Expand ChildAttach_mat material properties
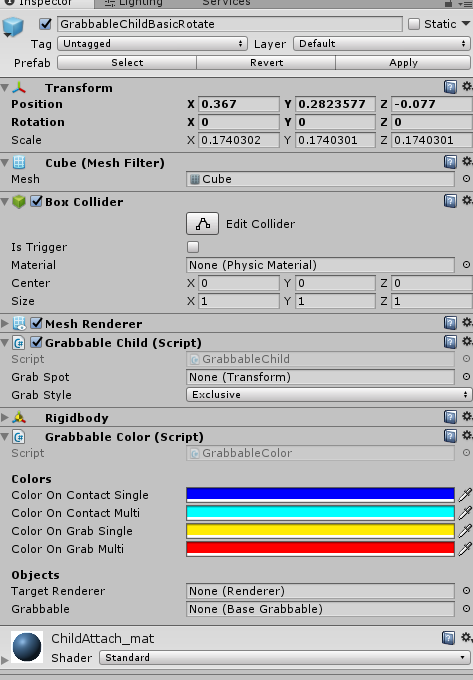Screen dimensions: 473x680 point(4,660)
